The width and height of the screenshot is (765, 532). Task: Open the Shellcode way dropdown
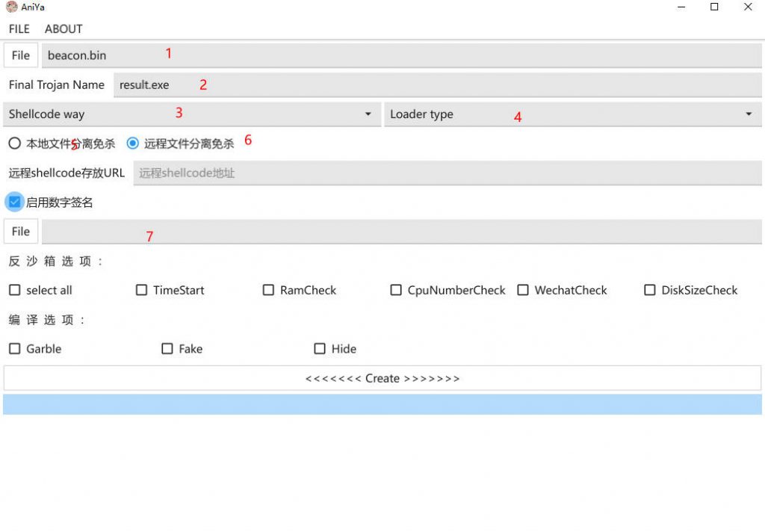(x=192, y=114)
